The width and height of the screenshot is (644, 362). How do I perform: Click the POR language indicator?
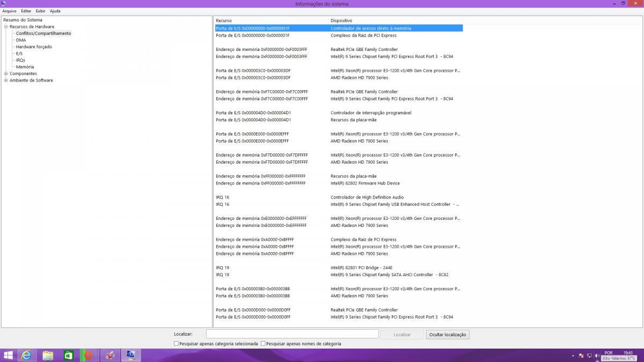[x=609, y=353]
